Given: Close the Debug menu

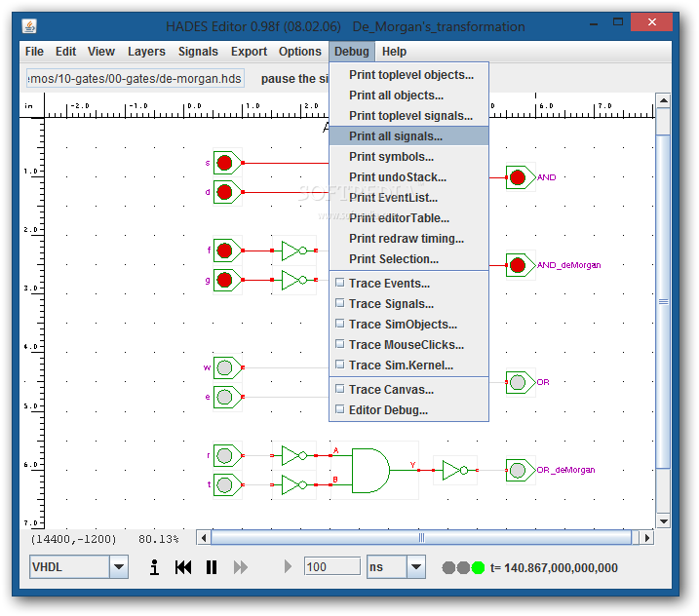Looking at the screenshot, I should point(352,52).
